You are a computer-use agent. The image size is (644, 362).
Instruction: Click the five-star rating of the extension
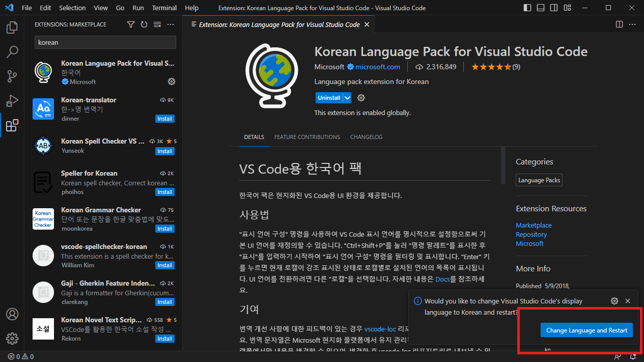491,67
